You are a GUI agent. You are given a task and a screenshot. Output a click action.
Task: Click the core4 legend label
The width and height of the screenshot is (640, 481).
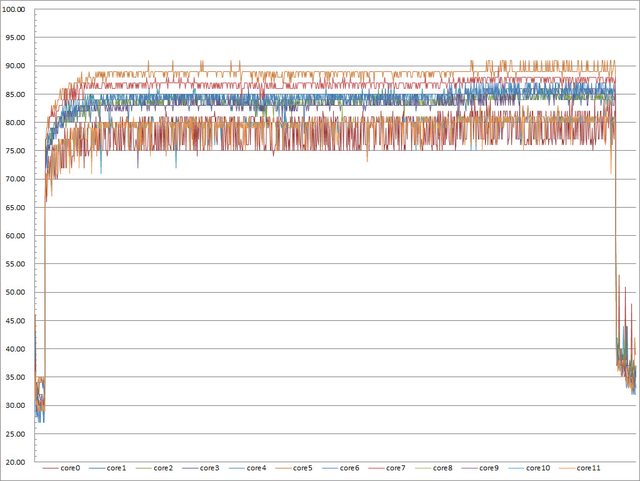click(256, 468)
